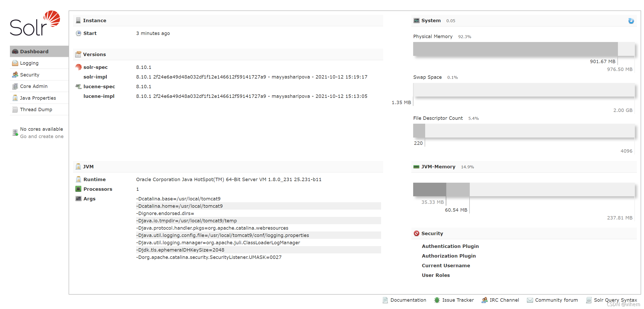Click the -Djdk.tls.ephemeralDHKeySize argument

(x=258, y=250)
